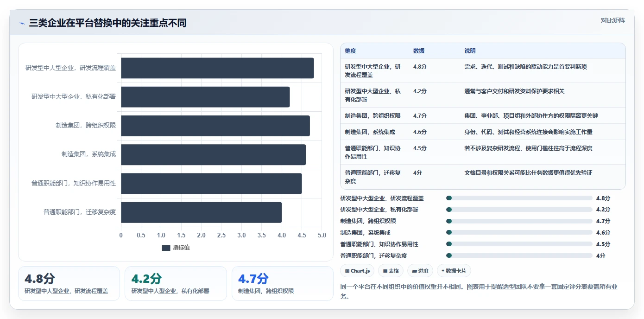Click the description starting 文档目录和权限关系
The width and height of the screenshot is (644, 319).
(529, 173)
